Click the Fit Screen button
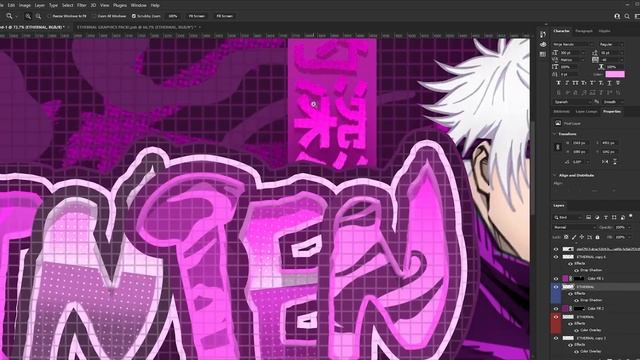The width and height of the screenshot is (640, 360). pyautogui.click(x=196, y=16)
